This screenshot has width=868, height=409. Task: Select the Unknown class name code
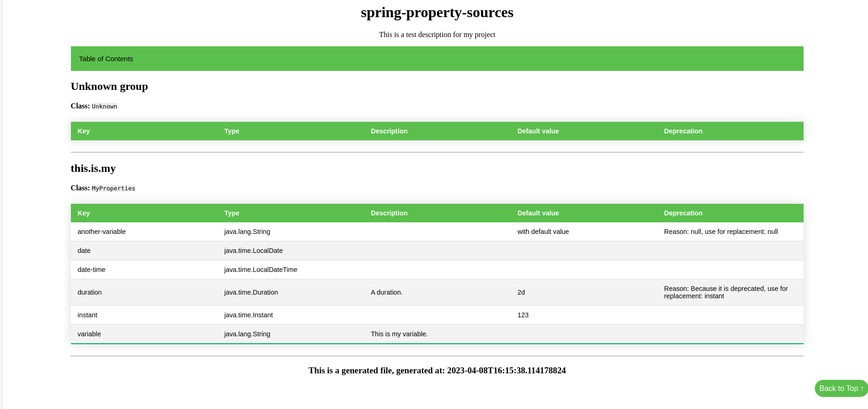point(104,107)
